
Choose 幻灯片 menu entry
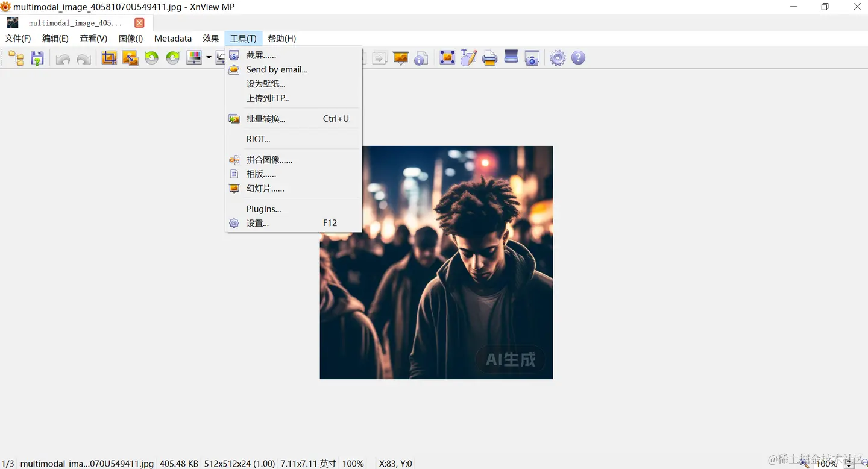coord(294,189)
